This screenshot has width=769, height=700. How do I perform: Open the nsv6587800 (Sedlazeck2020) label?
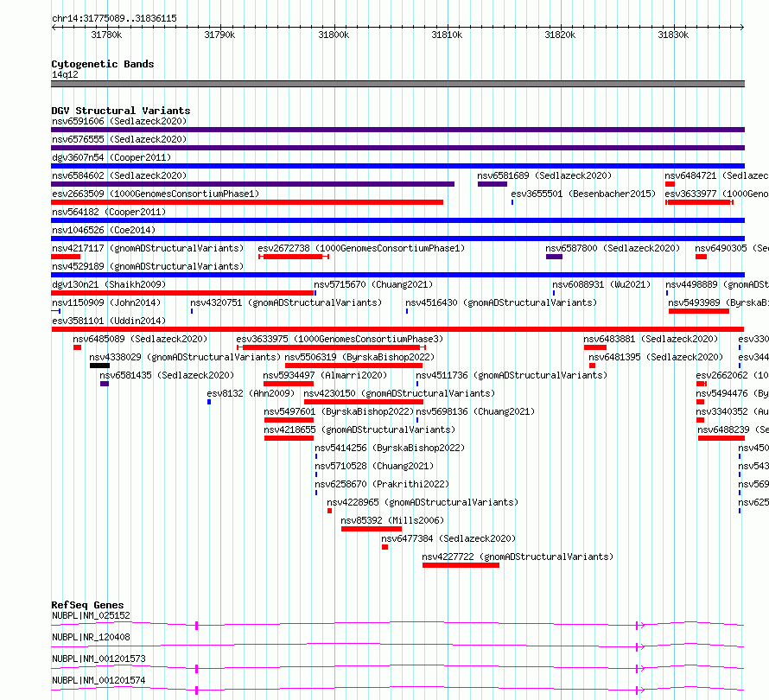click(x=613, y=248)
